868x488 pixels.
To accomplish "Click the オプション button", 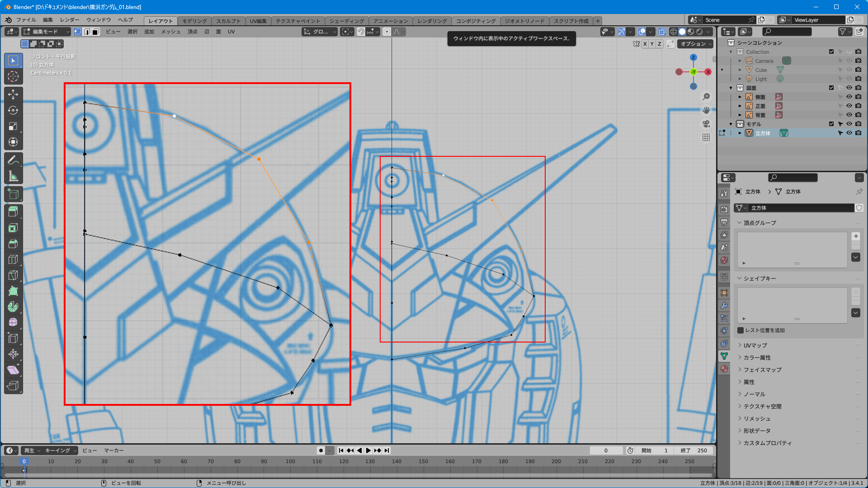I will [696, 44].
